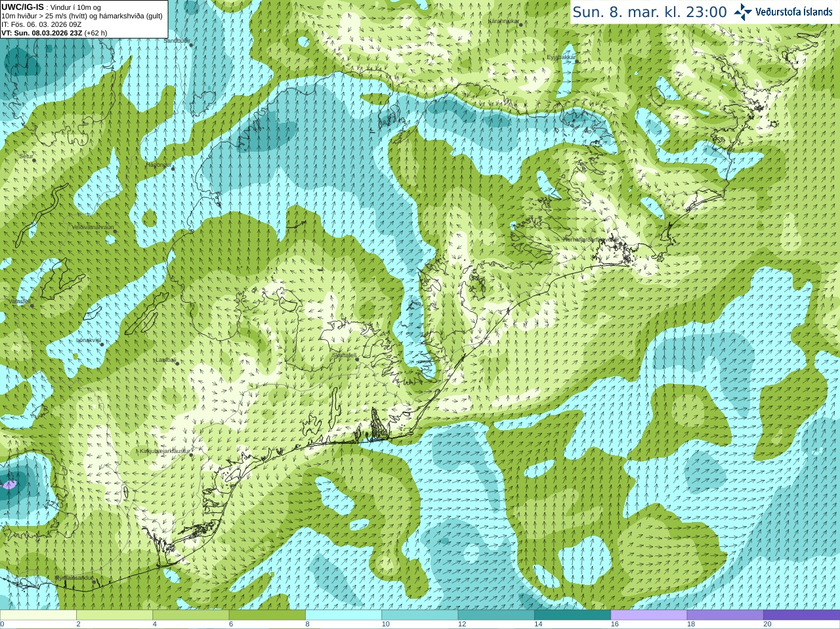Select the 6–8 m/s olive green swatch

click(267, 615)
